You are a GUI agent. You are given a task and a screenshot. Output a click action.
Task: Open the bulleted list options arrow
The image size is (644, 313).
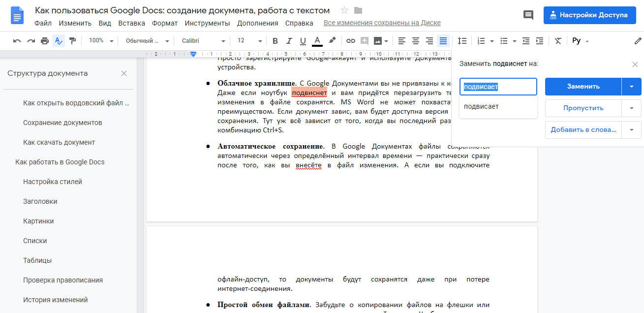[514, 41]
